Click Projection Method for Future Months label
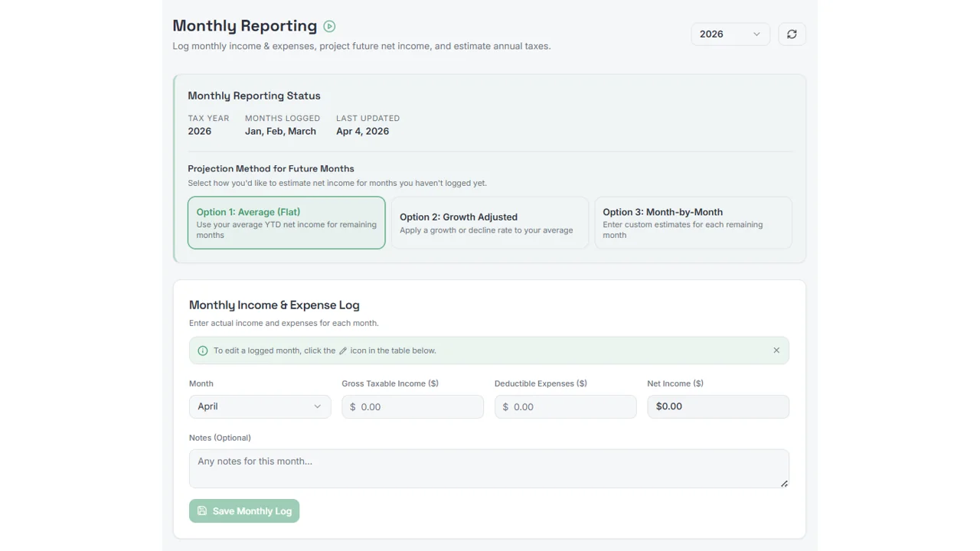The width and height of the screenshot is (980, 551). tap(271, 168)
